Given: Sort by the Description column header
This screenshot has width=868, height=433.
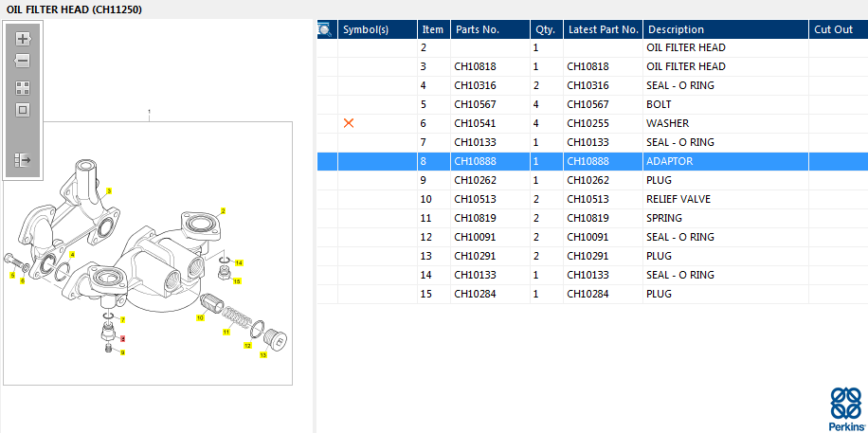Looking at the screenshot, I should point(726,30).
